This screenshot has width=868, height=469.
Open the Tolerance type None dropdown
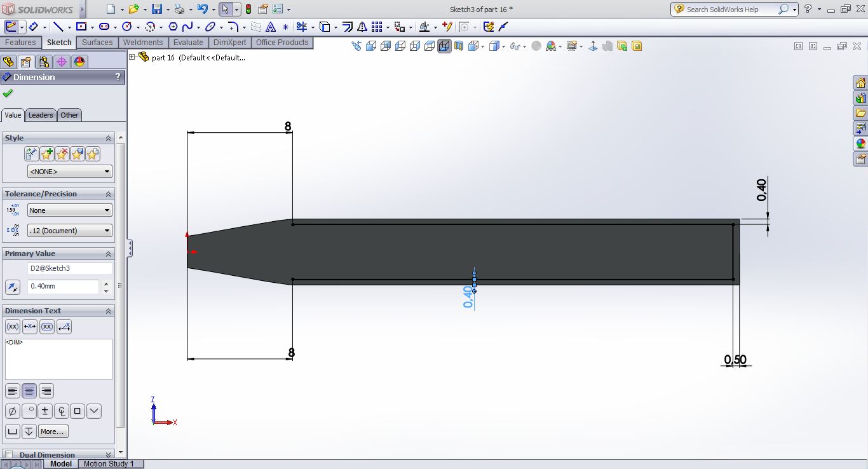[69, 210]
